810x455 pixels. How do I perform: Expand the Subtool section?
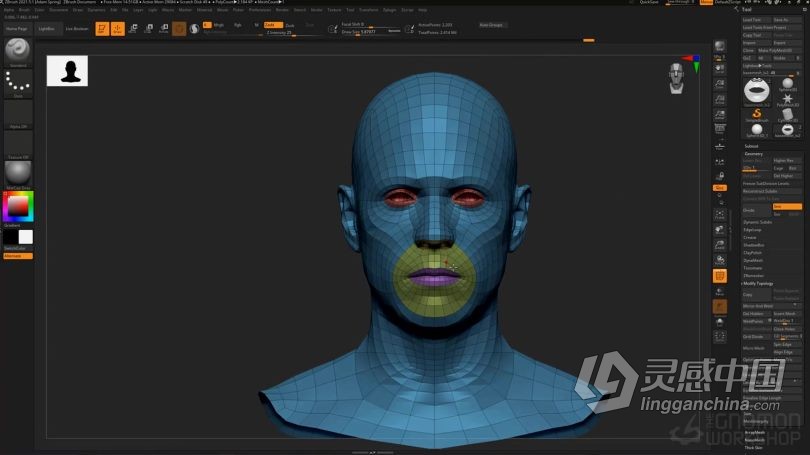point(752,146)
